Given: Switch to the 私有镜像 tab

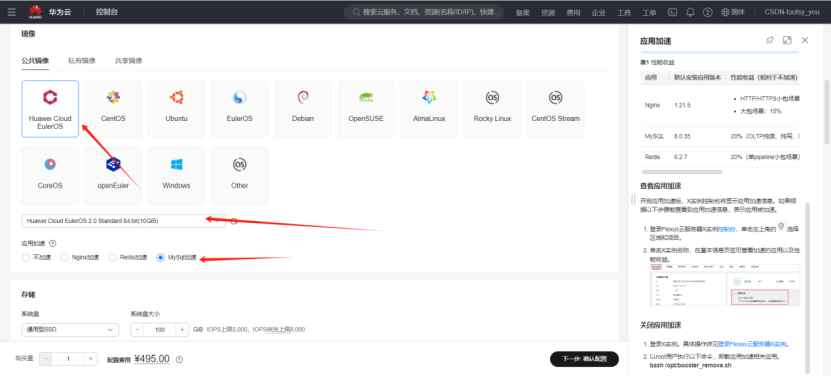Looking at the screenshot, I should [82, 60].
